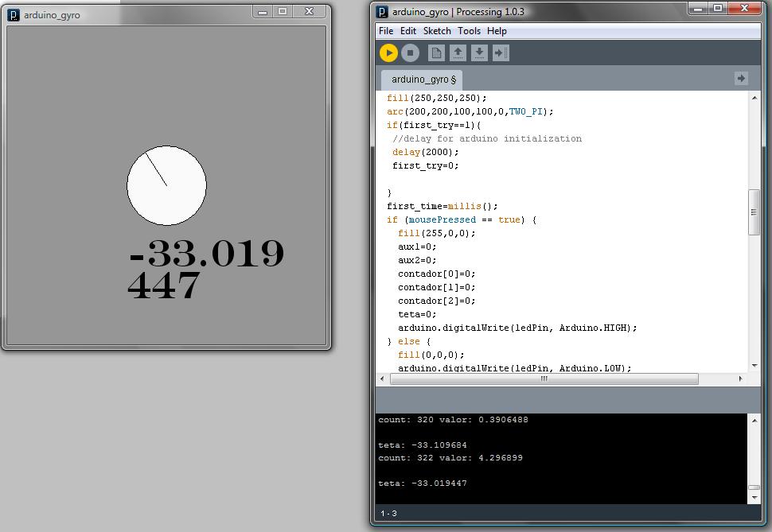Click the horizontal scrollbar left arrow
Viewport: 772px width, 532px height.
(383, 379)
